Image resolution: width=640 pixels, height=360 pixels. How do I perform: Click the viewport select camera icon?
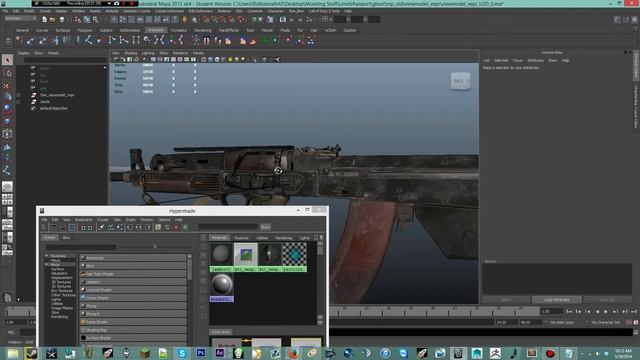coord(116,60)
